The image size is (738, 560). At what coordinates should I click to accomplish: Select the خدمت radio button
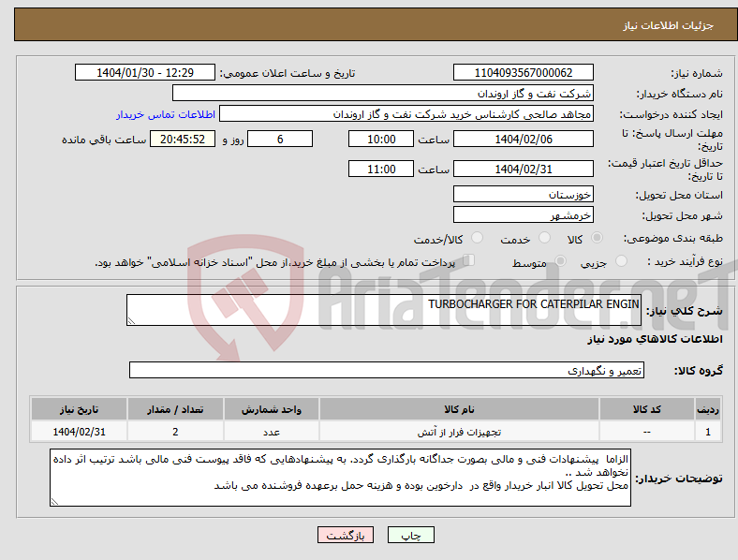[x=544, y=238]
